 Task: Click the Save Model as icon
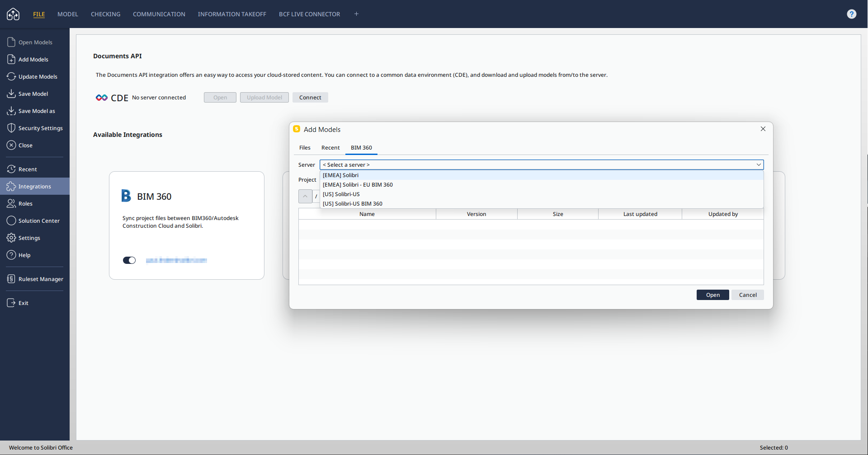(11, 111)
